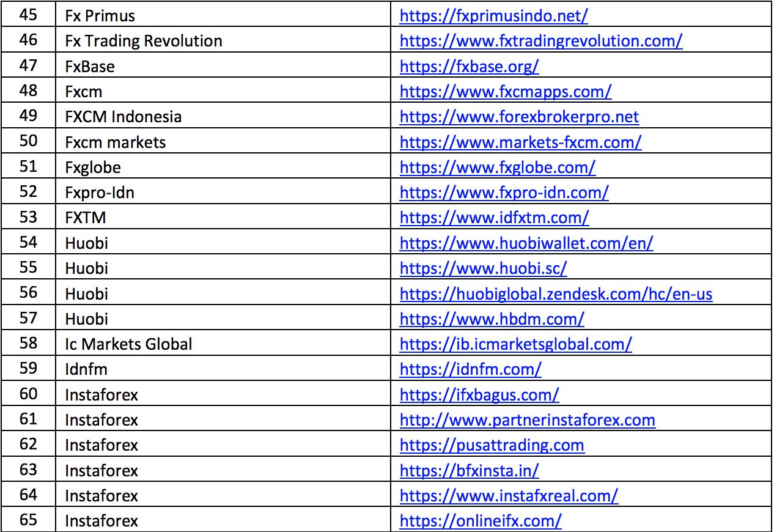Select the "Instaforex" name in row 63
The height and width of the screenshot is (532, 774).
tap(101, 471)
